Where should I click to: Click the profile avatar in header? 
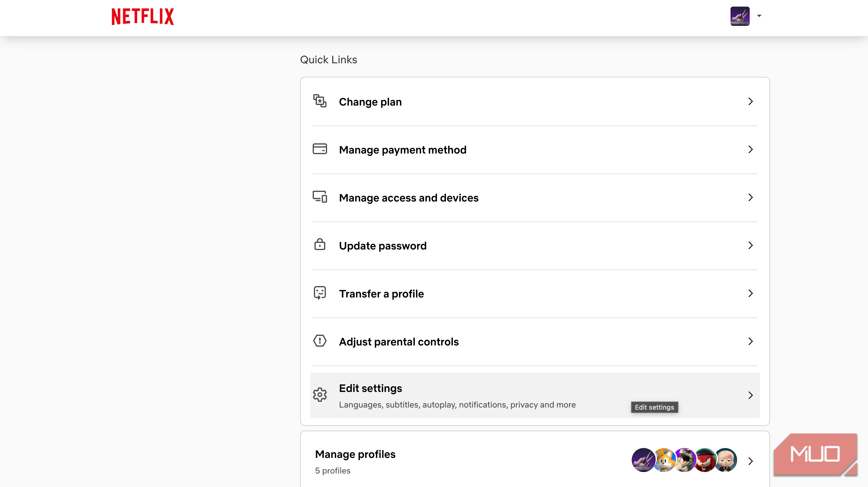tap(740, 16)
